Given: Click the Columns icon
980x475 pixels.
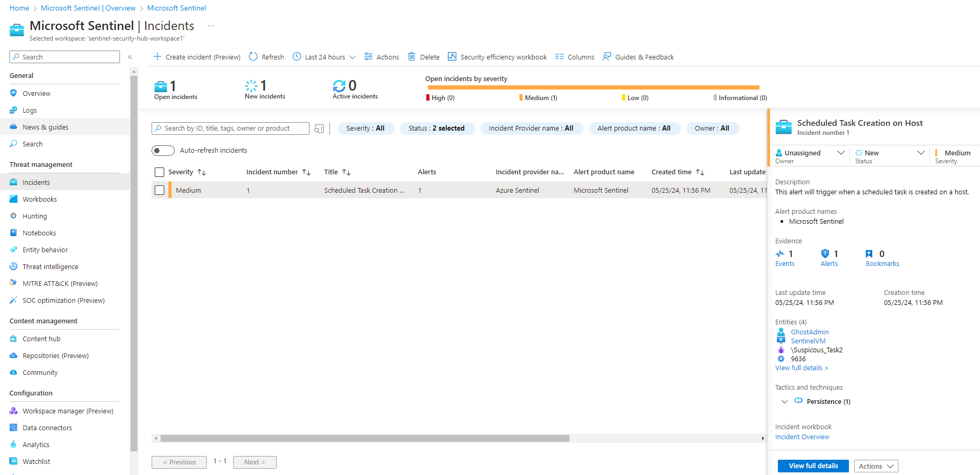Looking at the screenshot, I should point(559,56).
